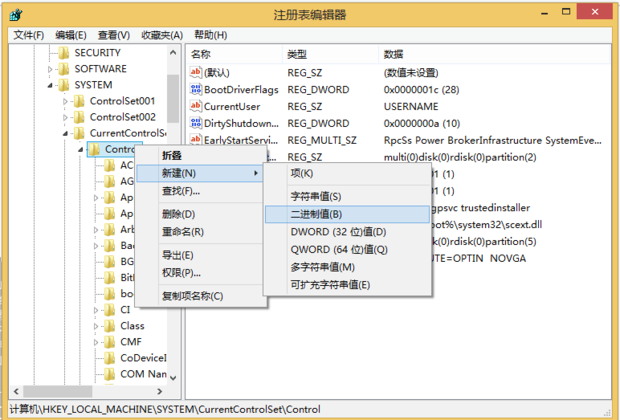This screenshot has width=620, height=420.
Task: Click the 名称 column header
Action: point(202,54)
